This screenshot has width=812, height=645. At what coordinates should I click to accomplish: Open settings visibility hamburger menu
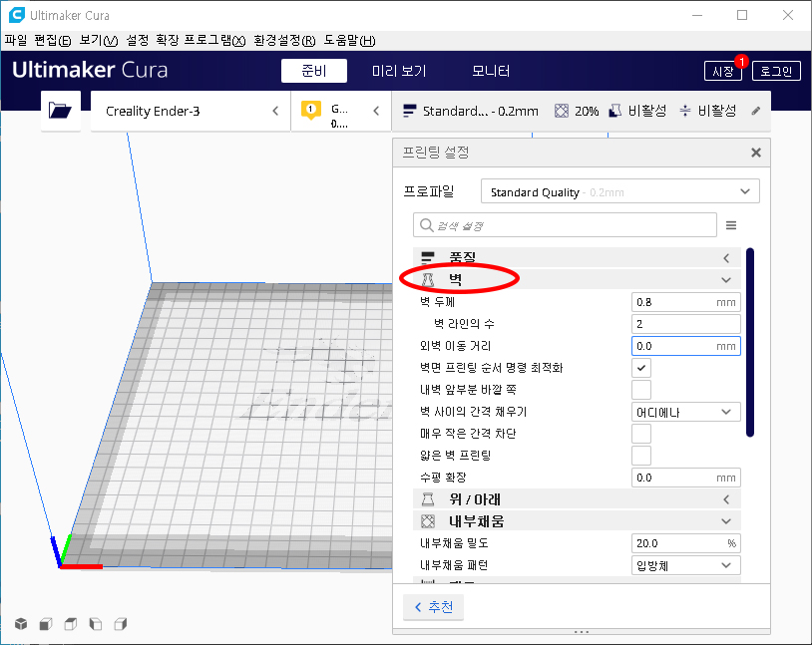tap(731, 225)
